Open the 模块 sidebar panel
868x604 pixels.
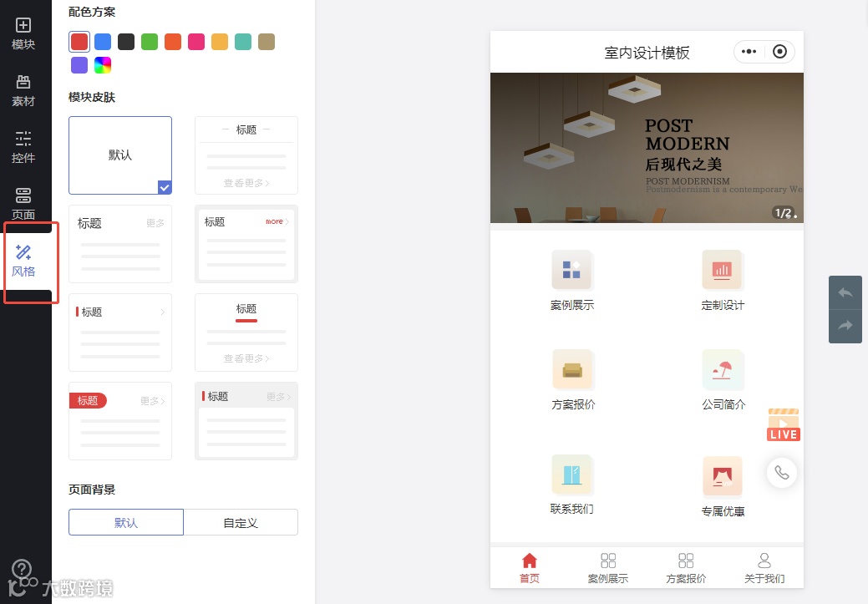coord(23,33)
